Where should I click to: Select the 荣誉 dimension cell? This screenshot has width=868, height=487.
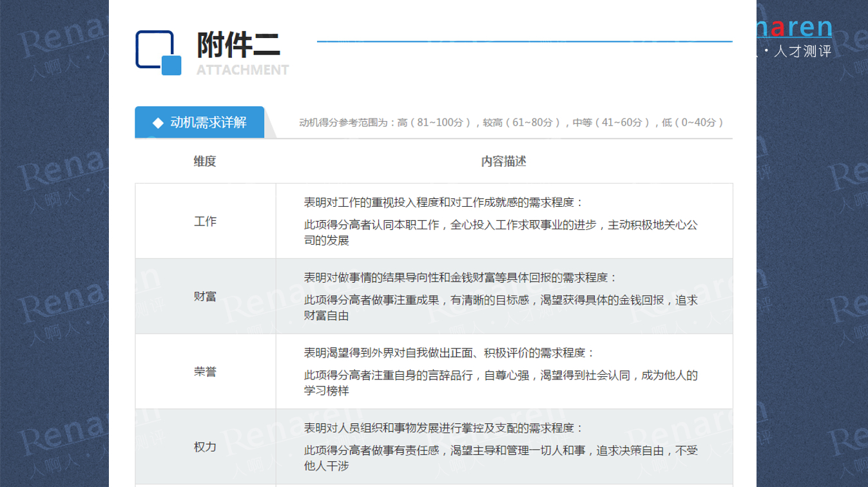tap(205, 372)
